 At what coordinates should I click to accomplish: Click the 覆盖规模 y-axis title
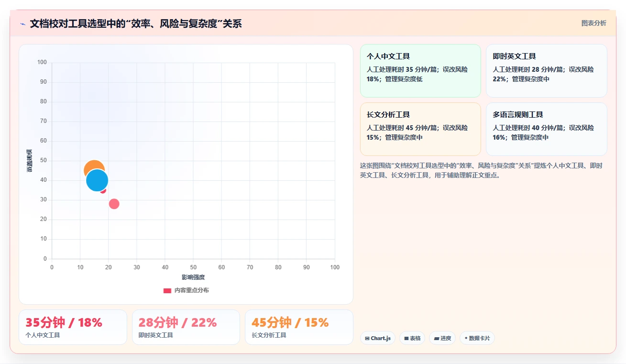[30, 161]
